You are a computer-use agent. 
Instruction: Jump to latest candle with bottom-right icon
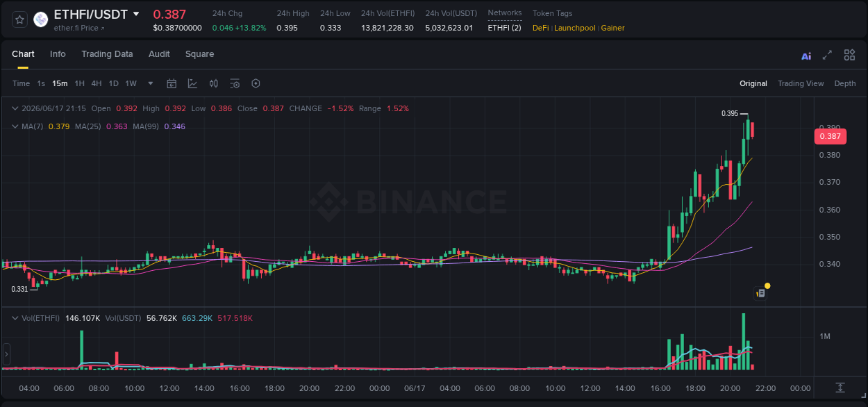tap(840, 388)
